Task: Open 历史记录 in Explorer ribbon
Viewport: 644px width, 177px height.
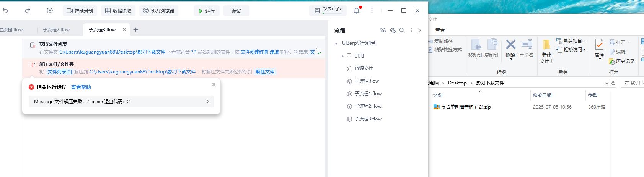Action: [622, 61]
